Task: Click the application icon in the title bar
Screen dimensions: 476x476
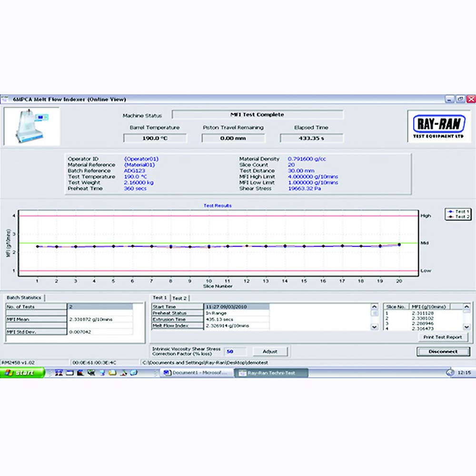Action: pos(6,99)
